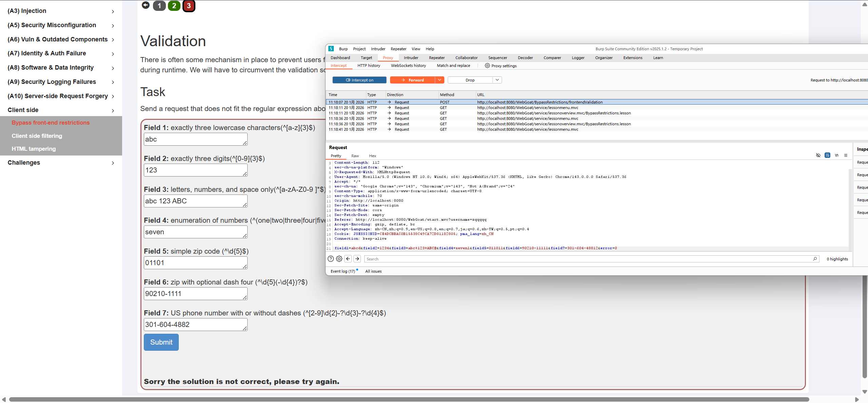Open the Drop dropdown arrow
Screen dimensions: 868x403
(x=497, y=80)
